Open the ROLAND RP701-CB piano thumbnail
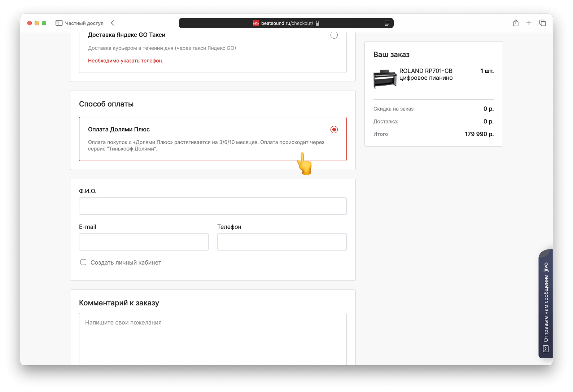This screenshot has width=573, height=392. (385, 79)
